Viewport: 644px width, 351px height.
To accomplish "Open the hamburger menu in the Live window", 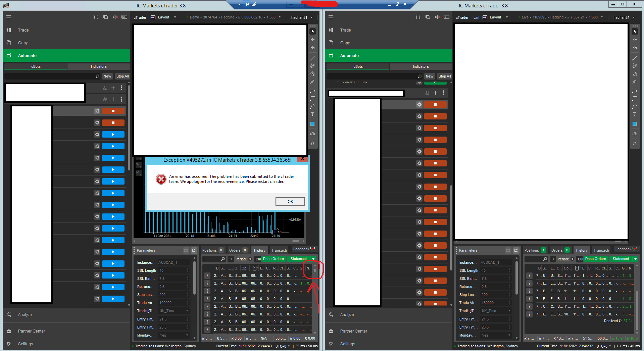I will pos(331,17).
